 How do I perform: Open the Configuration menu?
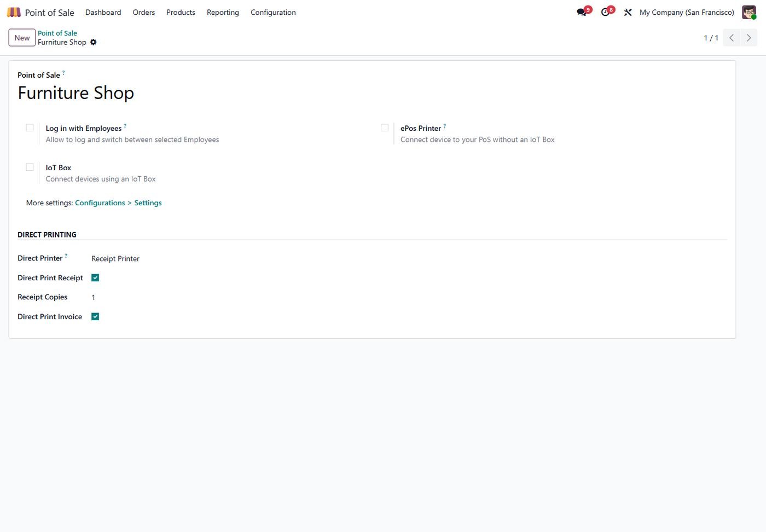coord(273,12)
